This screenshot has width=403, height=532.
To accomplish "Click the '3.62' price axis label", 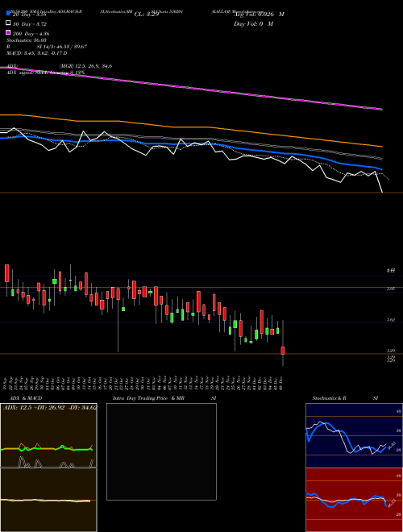I will (x=391, y=320).
